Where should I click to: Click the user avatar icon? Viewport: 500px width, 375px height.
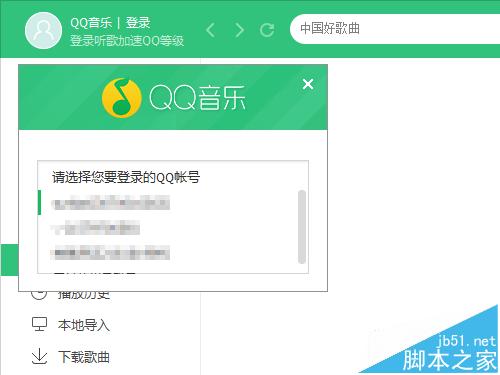43,30
